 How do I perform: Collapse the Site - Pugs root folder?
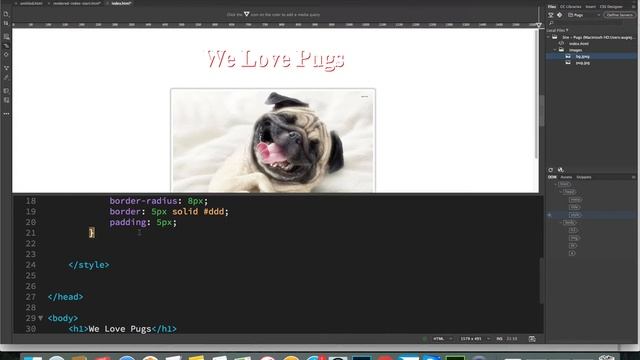[549, 37]
